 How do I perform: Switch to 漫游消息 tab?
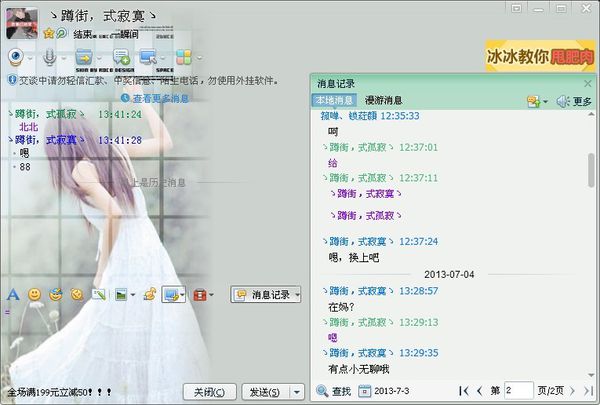(383, 100)
